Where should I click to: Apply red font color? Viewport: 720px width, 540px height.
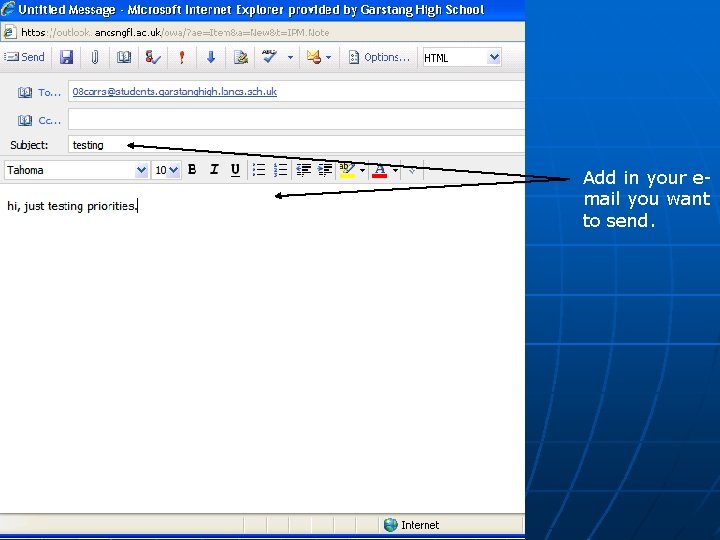click(380, 170)
